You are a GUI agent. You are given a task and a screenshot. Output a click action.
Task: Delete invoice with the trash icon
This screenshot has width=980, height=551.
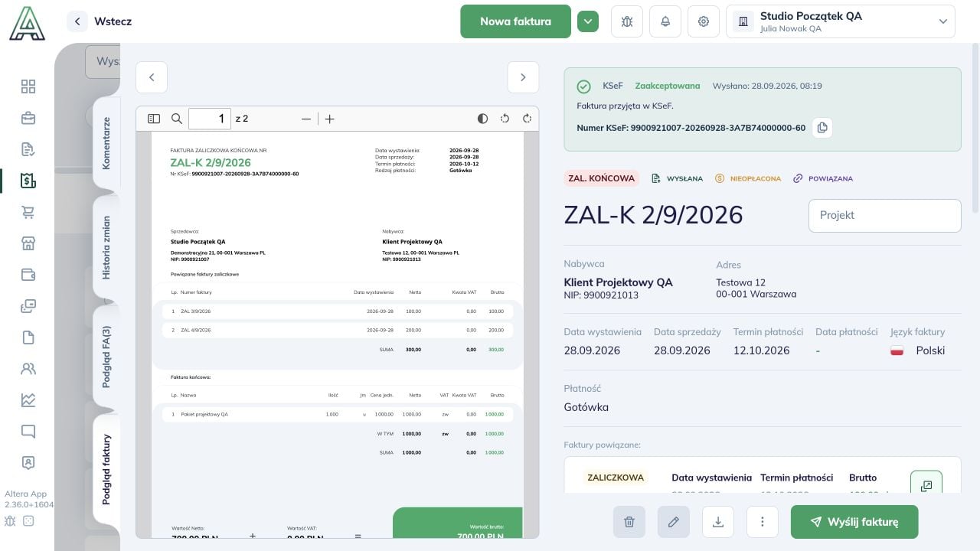[x=629, y=522]
